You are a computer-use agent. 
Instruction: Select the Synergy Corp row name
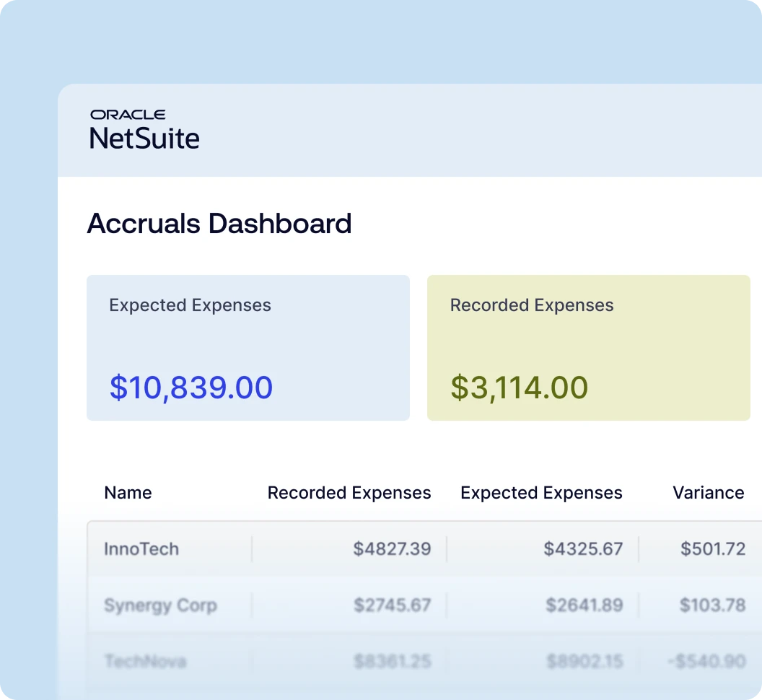point(160,605)
